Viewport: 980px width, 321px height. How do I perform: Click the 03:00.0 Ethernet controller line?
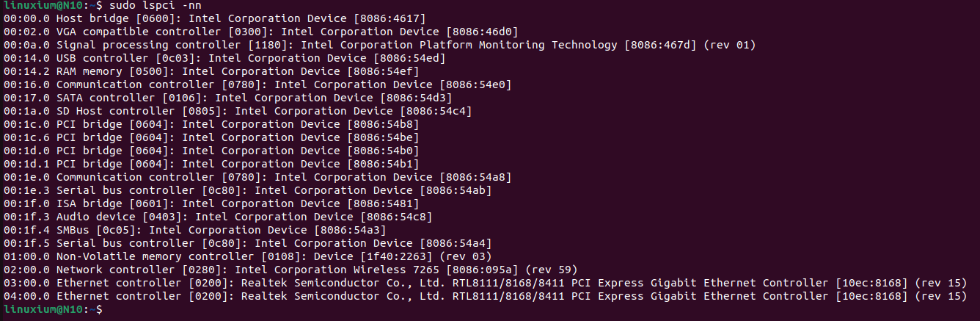(485, 283)
